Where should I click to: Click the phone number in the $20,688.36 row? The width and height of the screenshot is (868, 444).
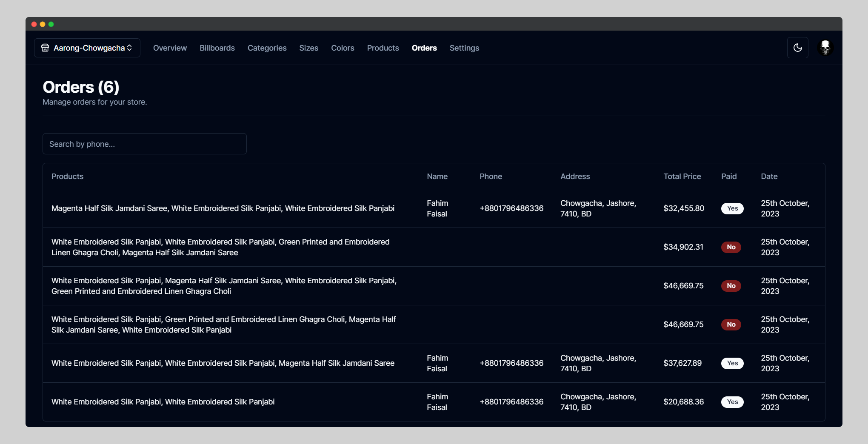[x=511, y=402]
